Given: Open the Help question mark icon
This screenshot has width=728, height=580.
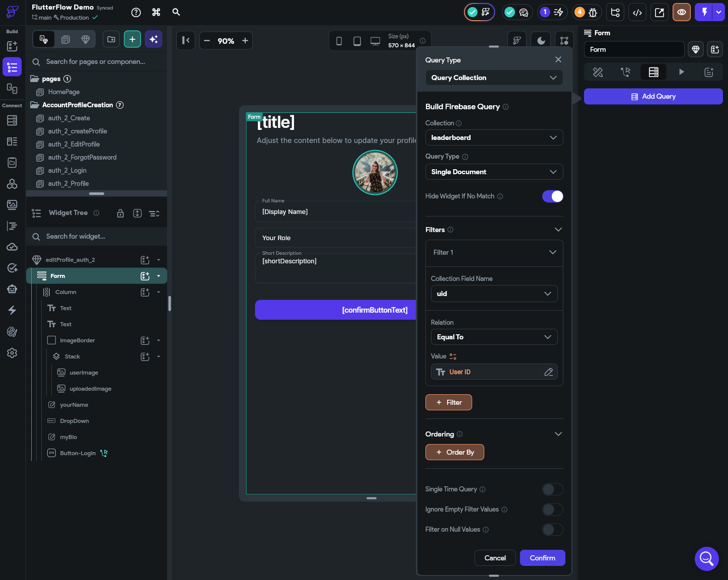Looking at the screenshot, I should tap(136, 12).
